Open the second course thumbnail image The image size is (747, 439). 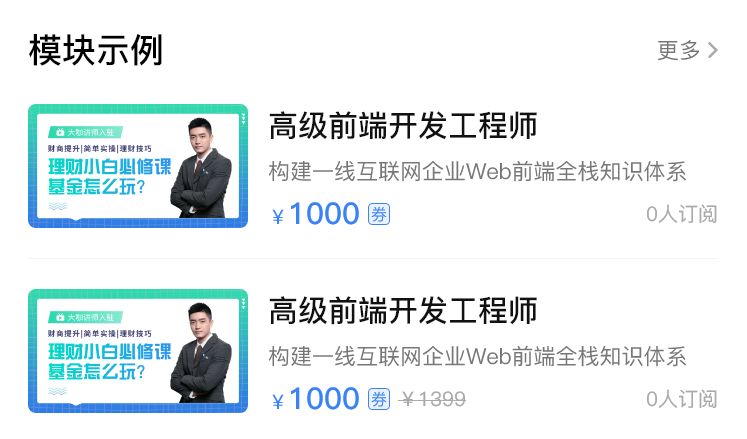point(138,351)
